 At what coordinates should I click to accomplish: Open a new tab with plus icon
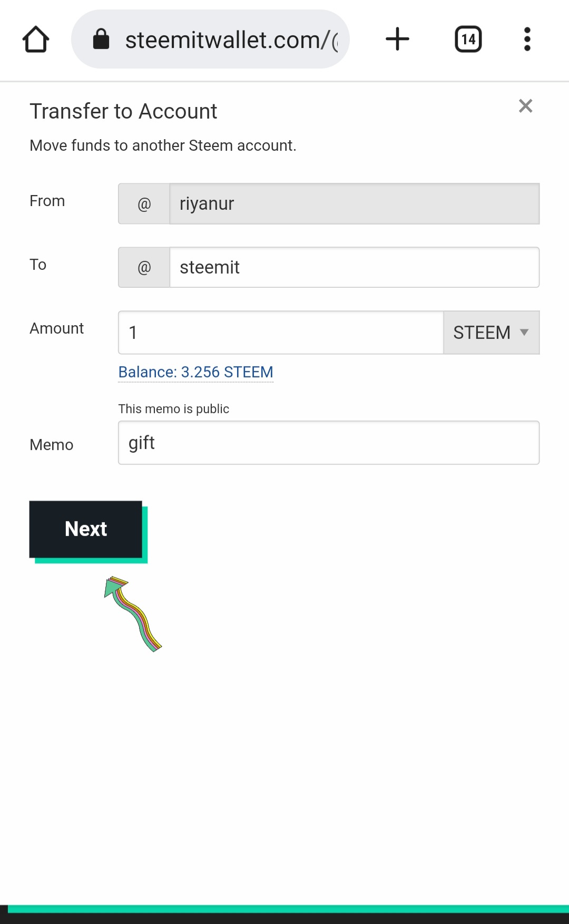point(397,40)
